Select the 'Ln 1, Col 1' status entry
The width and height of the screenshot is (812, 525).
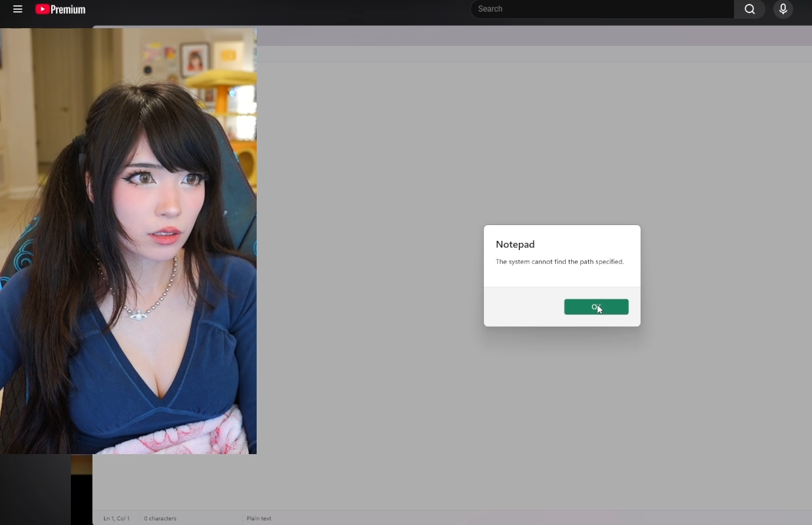click(116, 518)
